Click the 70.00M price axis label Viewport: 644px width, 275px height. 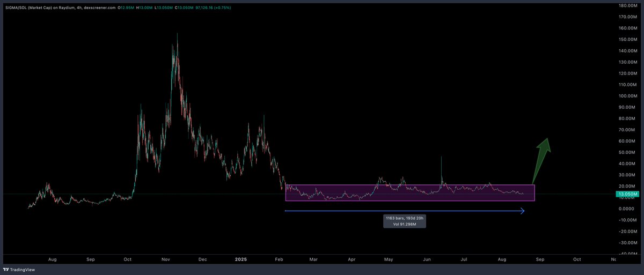click(x=626, y=130)
